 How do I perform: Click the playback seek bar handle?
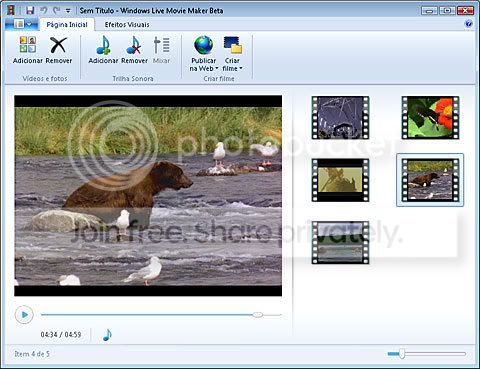point(257,314)
